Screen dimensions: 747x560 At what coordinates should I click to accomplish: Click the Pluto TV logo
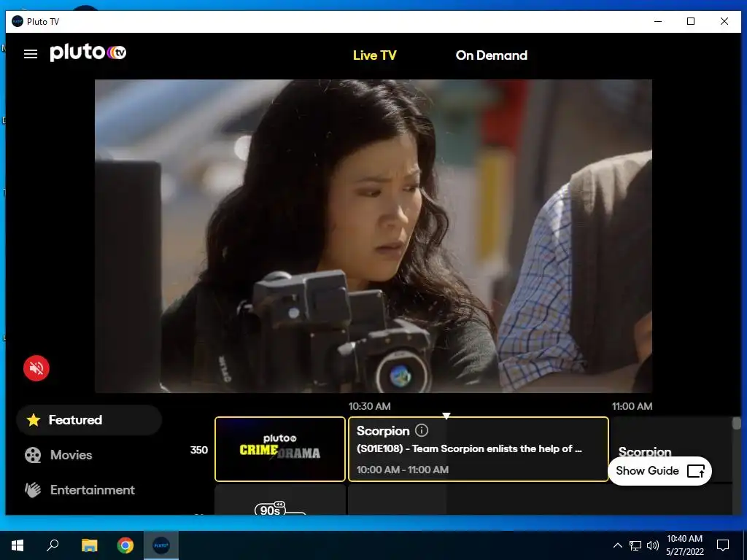pos(88,52)
